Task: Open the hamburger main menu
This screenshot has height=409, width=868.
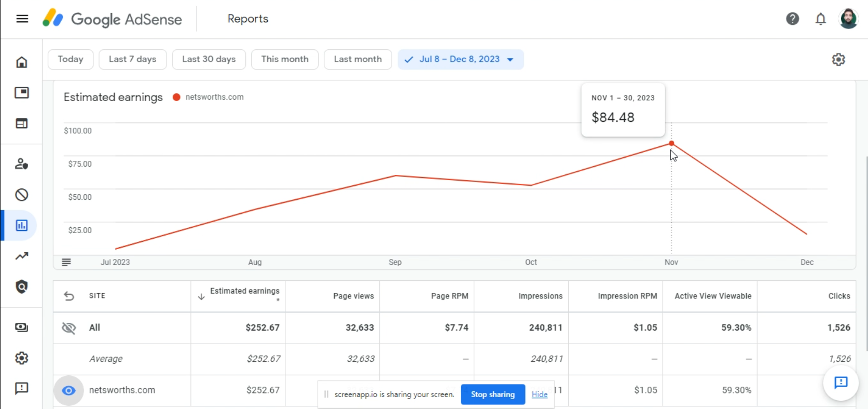Action: pyautogui.click(x=22, y=19)
